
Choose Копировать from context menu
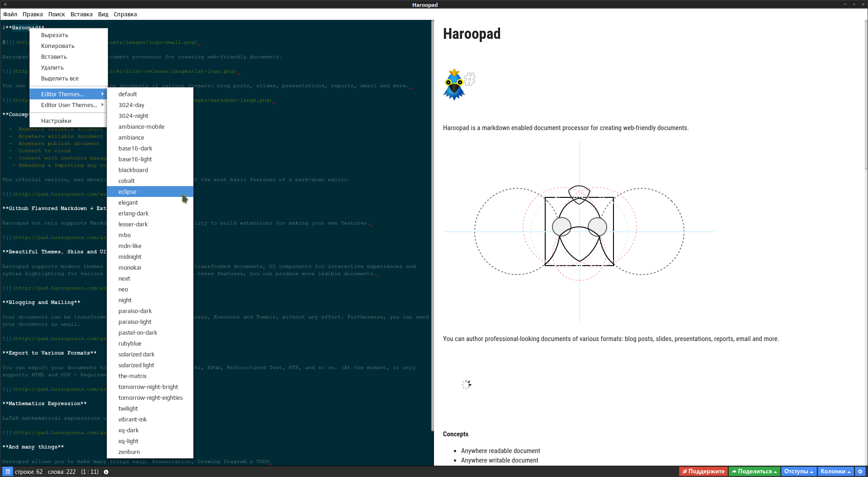tap(68, 46)
